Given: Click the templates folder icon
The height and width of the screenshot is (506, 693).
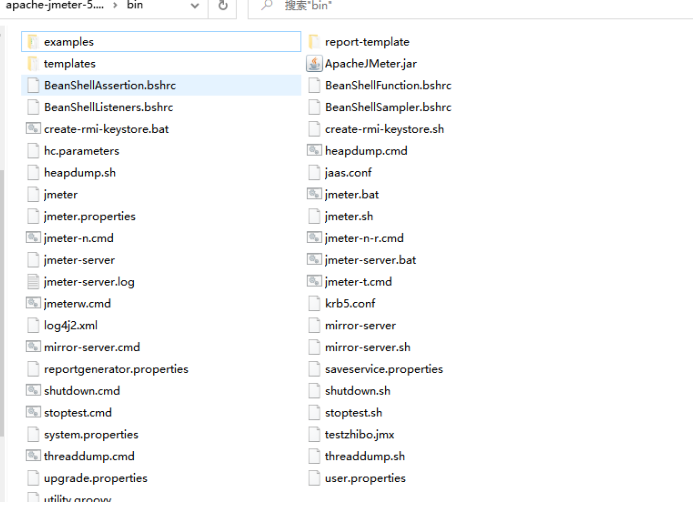Looking at the screenshot, I should pos(33,64).
